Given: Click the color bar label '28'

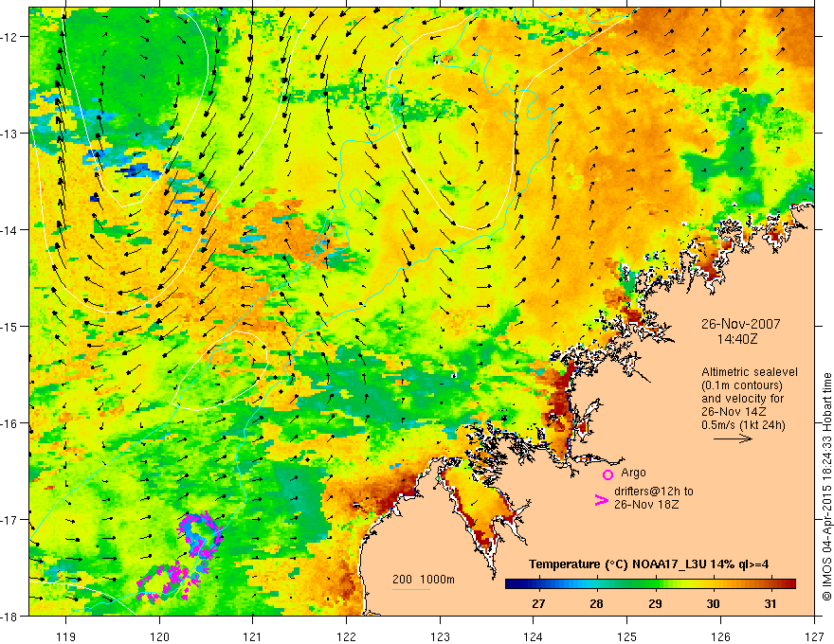Looking at the screenshot, I should (597, 603).
